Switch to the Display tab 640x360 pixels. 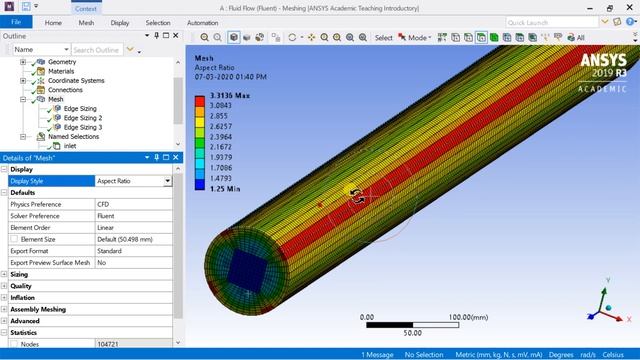(120, 23)
